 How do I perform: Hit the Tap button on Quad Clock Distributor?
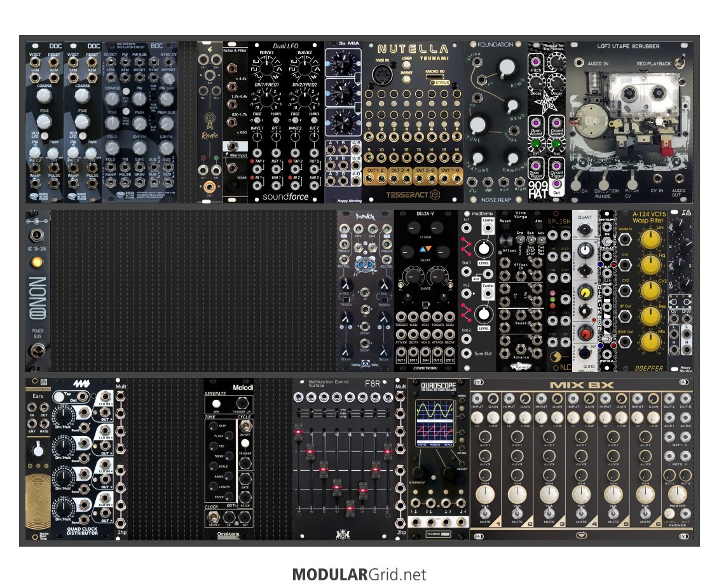click(59, 397)
